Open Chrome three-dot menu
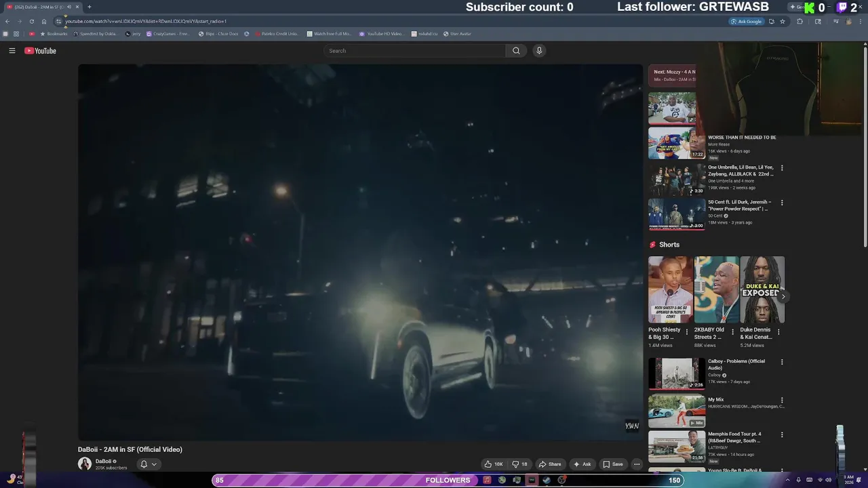The image size is (868, 488). pyautogui.click(x=861, y=21)
